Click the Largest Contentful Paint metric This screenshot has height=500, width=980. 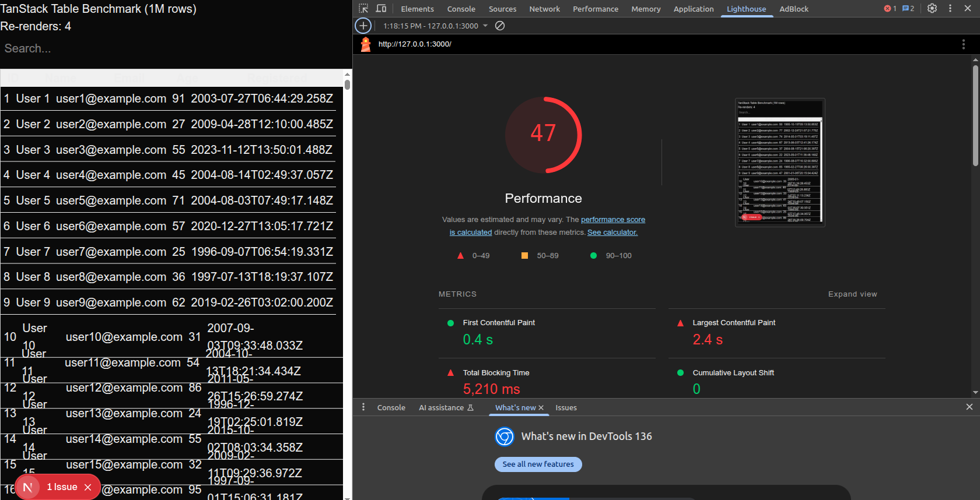[777, 333]
